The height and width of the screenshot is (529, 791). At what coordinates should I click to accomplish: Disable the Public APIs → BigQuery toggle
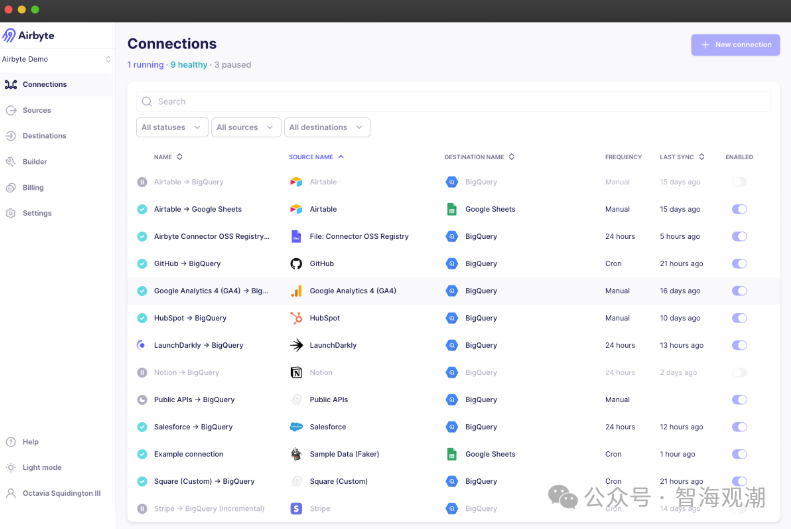click(x=739, y=399)
